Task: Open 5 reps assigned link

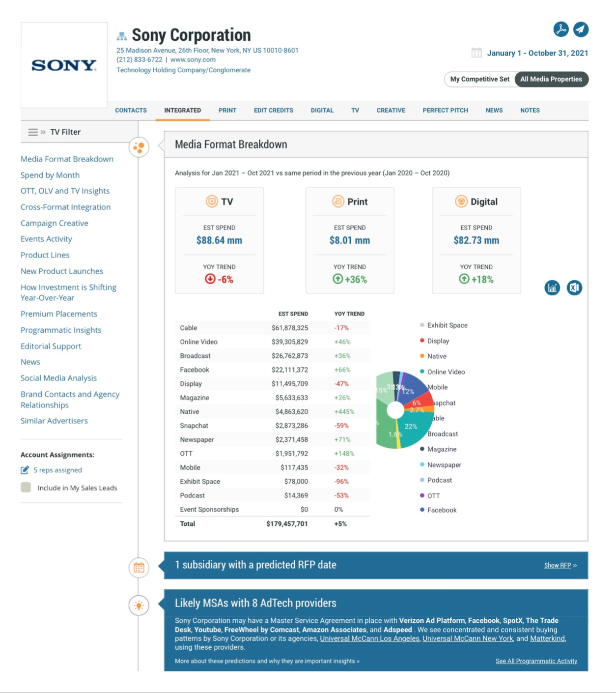Action: pyautogui.click(x=57, y=470)
